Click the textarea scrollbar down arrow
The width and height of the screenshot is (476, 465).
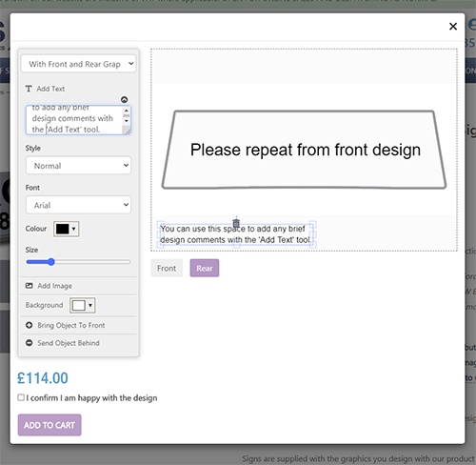(127, 121)
